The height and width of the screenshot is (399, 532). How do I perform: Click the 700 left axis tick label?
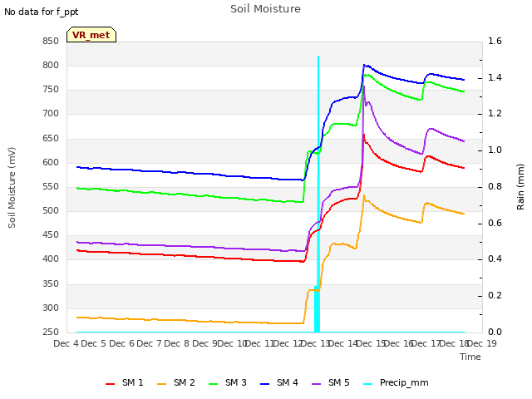tap(51, 114)
